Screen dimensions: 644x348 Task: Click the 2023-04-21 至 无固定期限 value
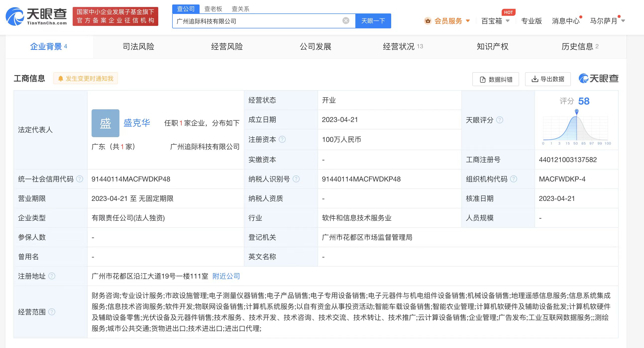point(132,198)
